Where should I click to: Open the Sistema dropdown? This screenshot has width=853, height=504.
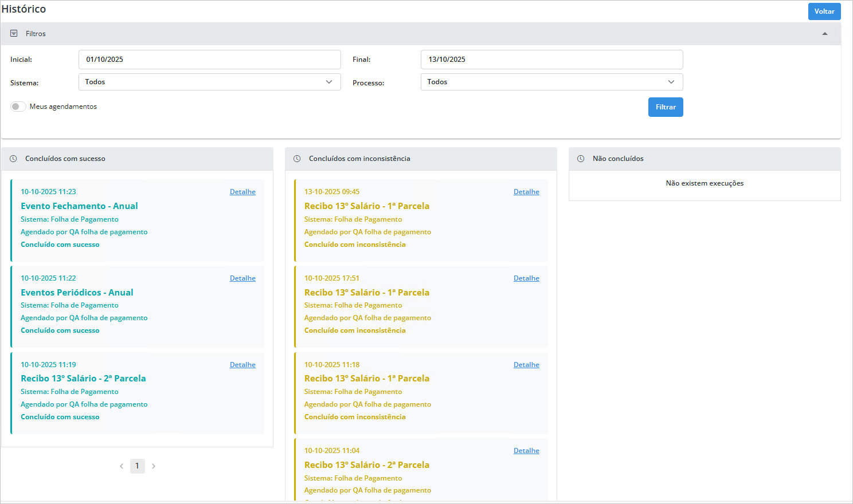[x=209, y=82]
